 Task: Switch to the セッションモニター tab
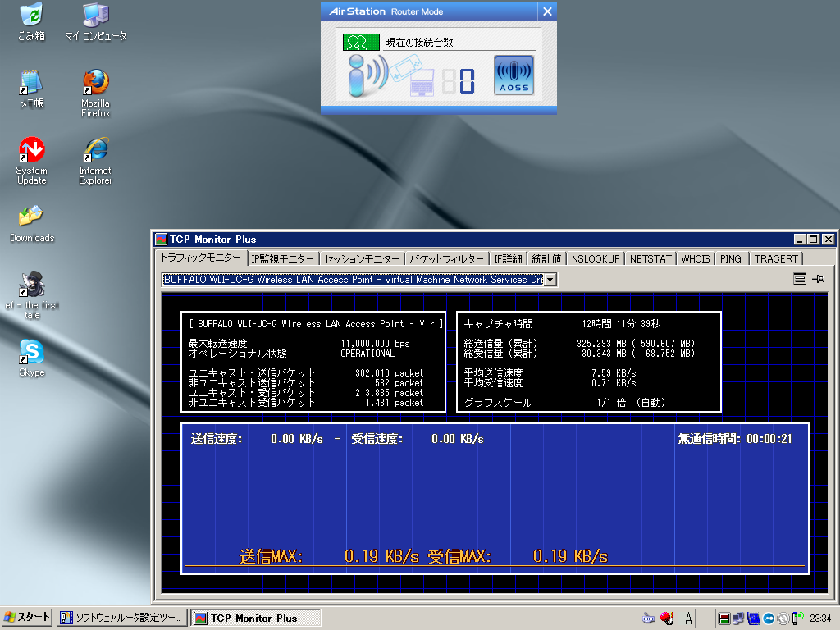click(362, 258)
